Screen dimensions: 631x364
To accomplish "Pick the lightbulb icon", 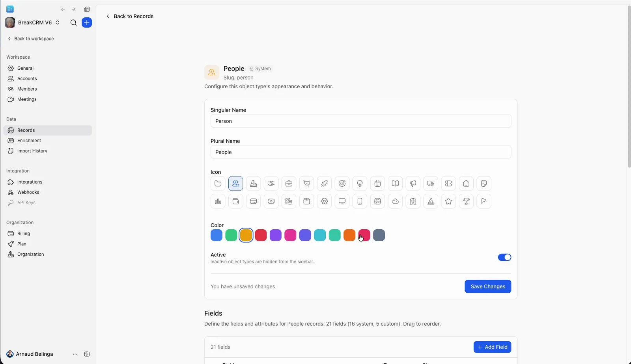I will [360, 184].
